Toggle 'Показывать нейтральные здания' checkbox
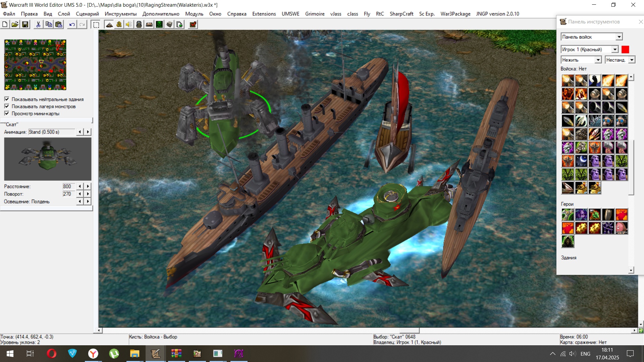Viewport: 644px width, 362px height. 7,99
